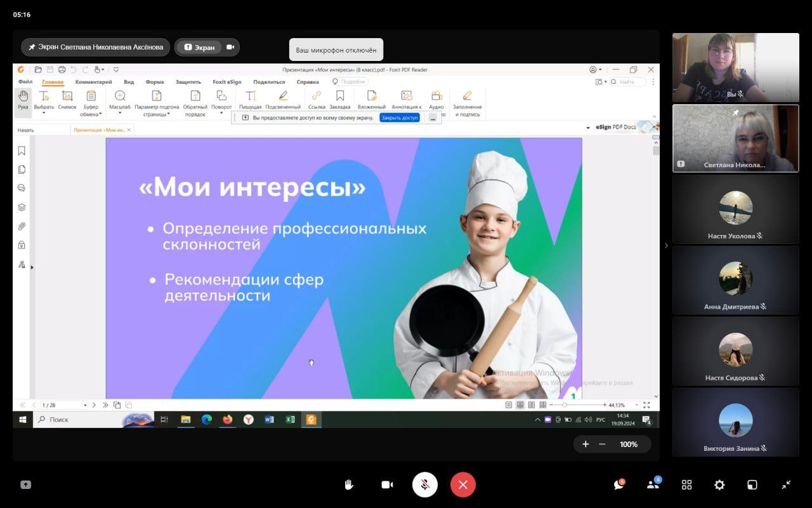Click the Подробнее tell-me search box
Screen dimensions: 812x508
coord(349,82)
